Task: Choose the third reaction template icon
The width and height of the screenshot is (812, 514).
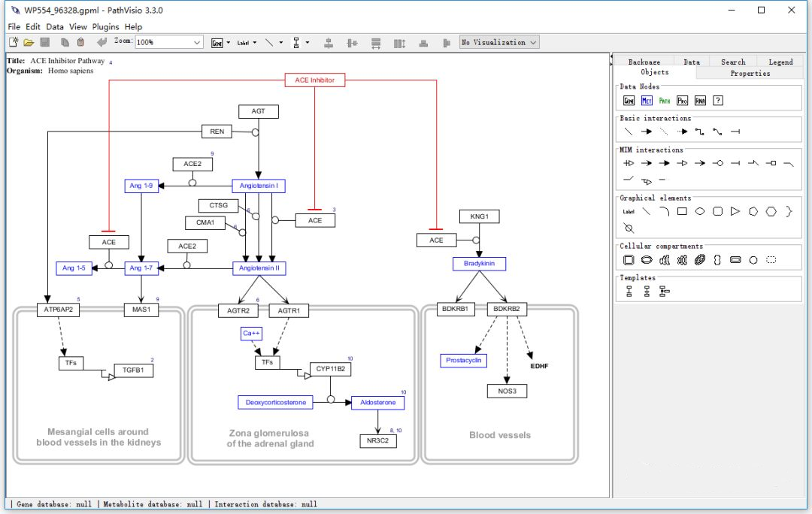Action: pos(665,292)
